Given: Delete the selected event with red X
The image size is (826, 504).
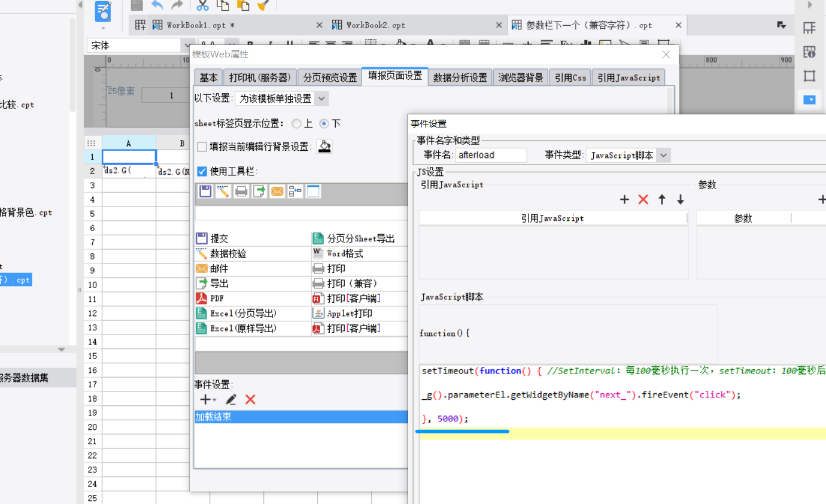Looking at the screenshot, I should pyautogui.click(x=250, y=399).
